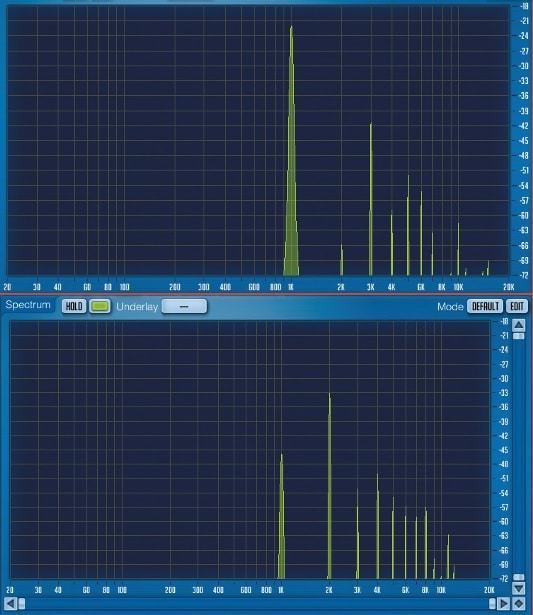Click the diamond reset zoom icon
The width and height of the screenshot is (533, 615).
[518, 603]
